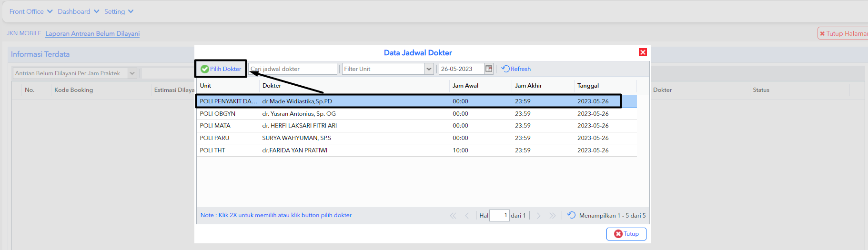
Task: Click the Tutup button at dialog bottom
Action: point(626,234)
